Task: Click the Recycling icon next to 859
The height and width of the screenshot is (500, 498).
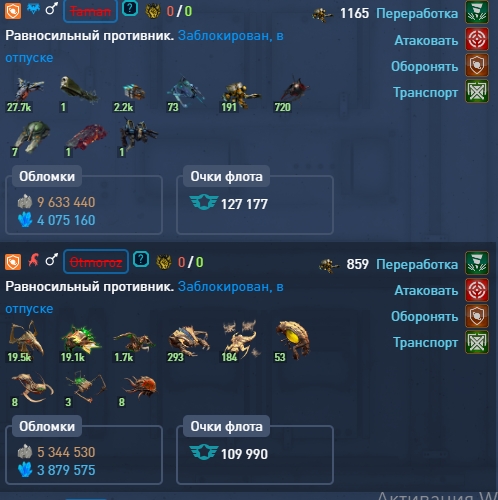Action: coord(477,263)
